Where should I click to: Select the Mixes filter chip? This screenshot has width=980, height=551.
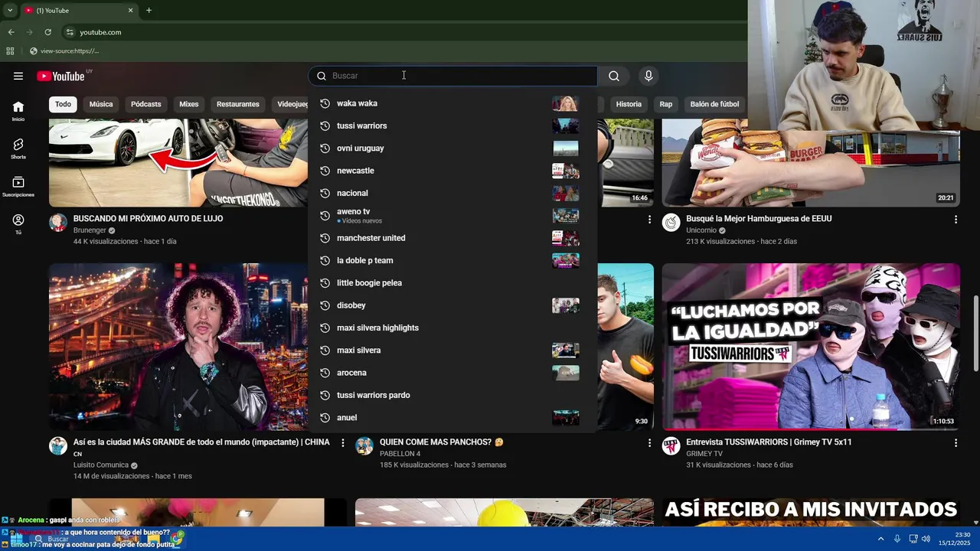[x=189, y=104]
